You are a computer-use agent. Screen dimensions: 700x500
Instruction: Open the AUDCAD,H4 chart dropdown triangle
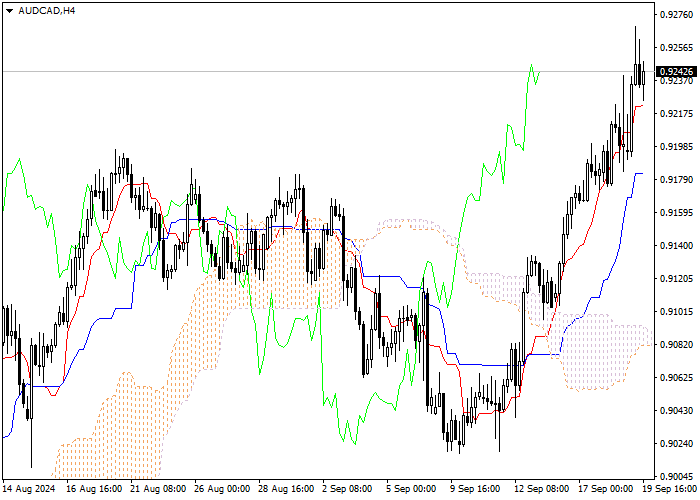pos(9,11)
